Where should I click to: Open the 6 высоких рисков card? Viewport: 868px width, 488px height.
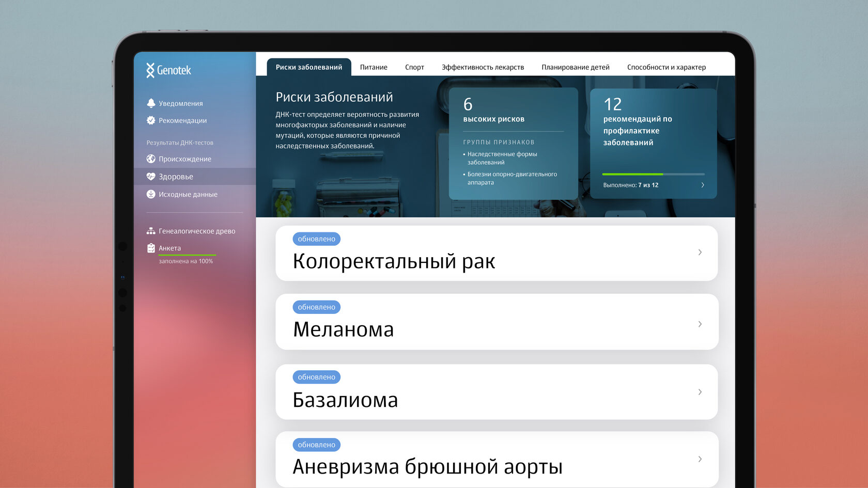click(x=514, y=144)
